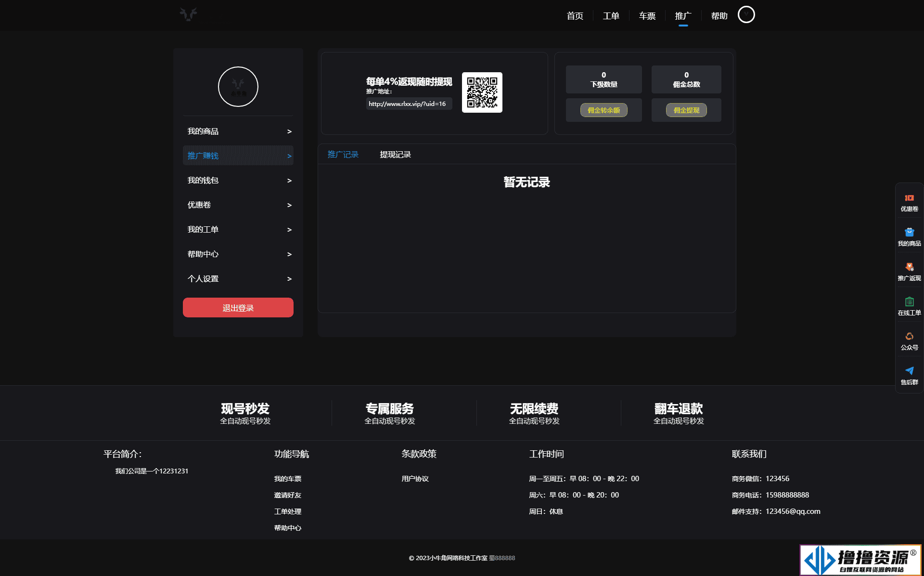Select 推广记录 tab
The height and width of the screenshot is (576, 924).
point(343,154)
